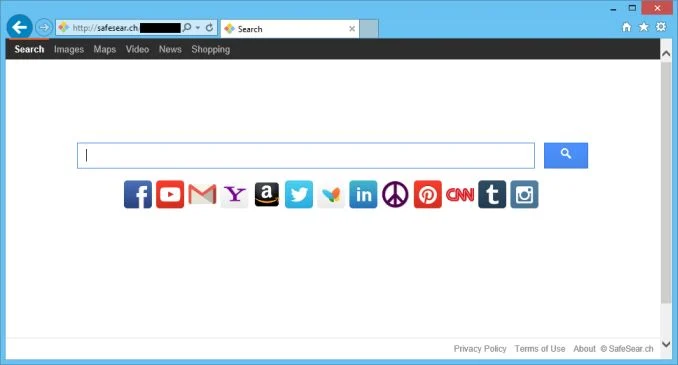This screenshot has width=678, height=365.
Task: Switch to Maps search
Action: tap(105, 49)
